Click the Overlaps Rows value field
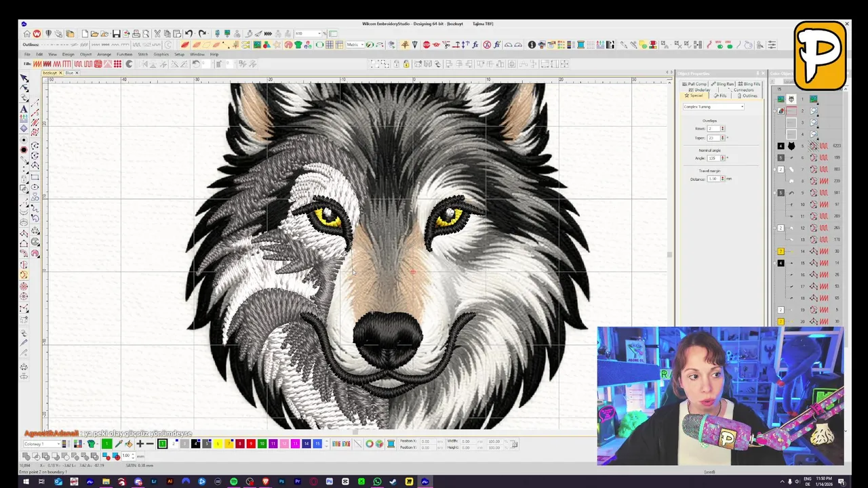The image size is (868, 488). (713, 129)
